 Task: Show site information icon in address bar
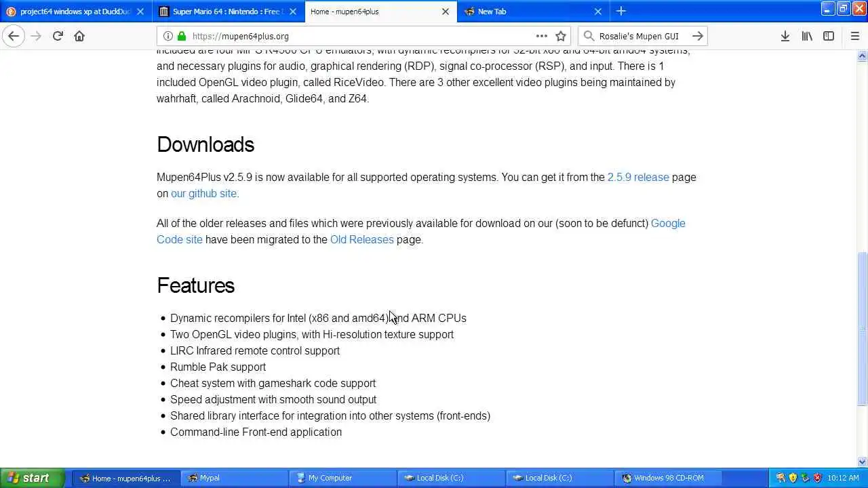pyautogui.click(x=168, y=36)
